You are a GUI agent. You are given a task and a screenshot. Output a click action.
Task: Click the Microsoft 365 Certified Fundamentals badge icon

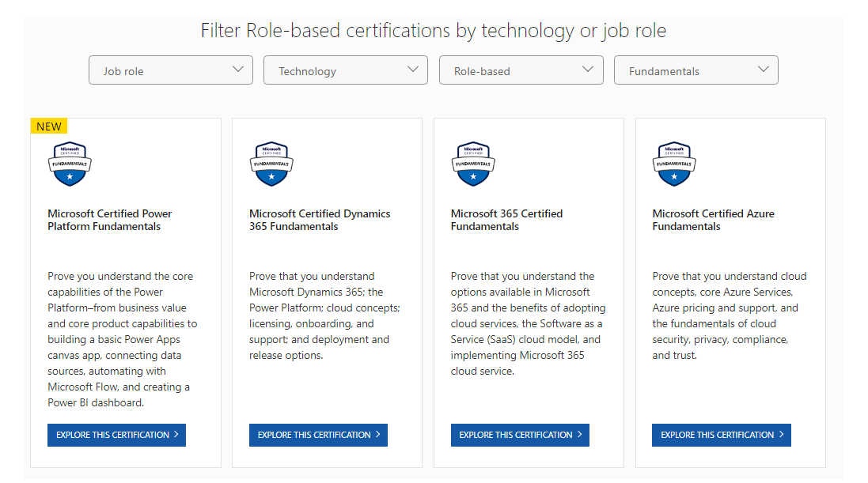tap(473, 164)
